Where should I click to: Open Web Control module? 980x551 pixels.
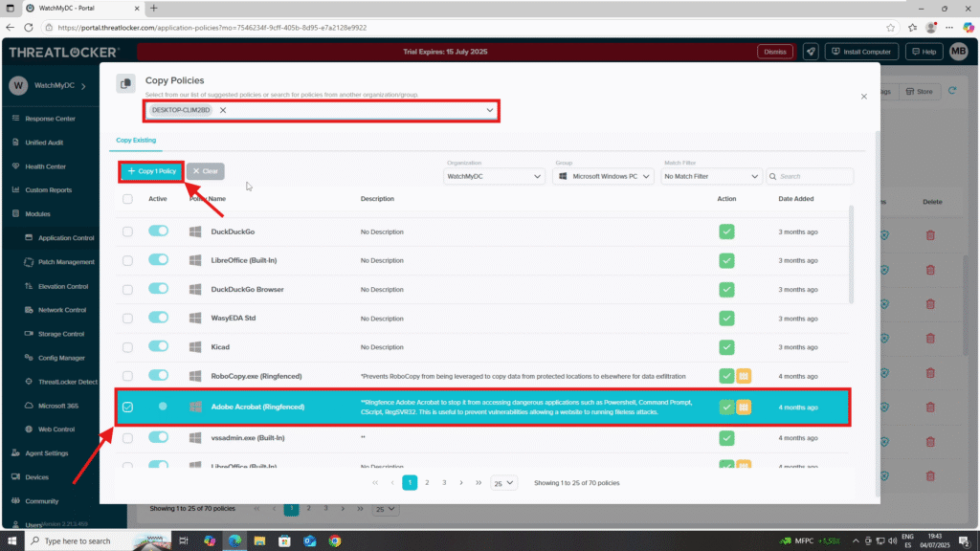[56, 430]
